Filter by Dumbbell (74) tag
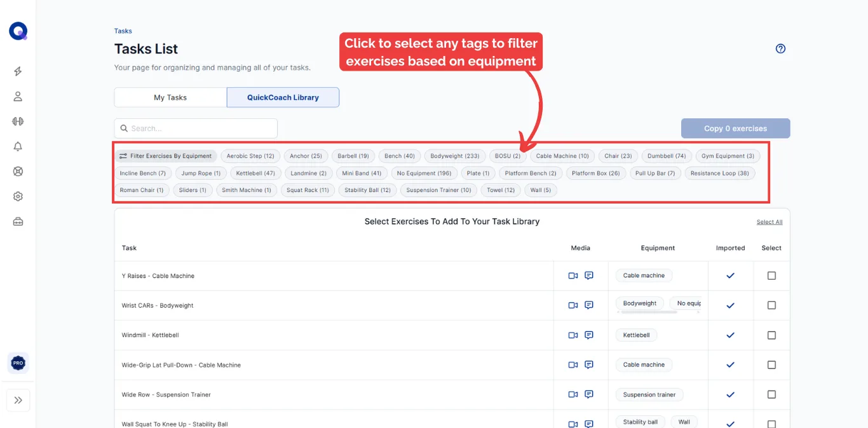This screenshot has height=428, width=868. click(667, 156)
